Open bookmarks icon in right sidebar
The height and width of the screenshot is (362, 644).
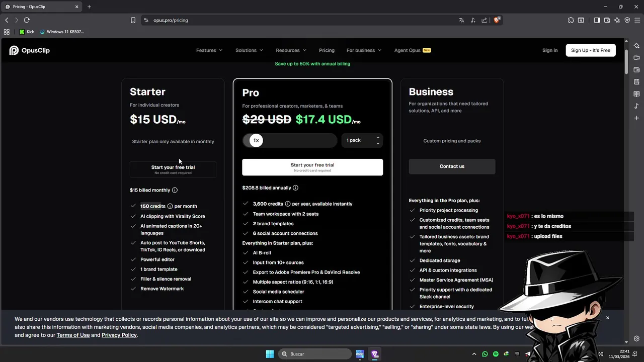(636, 82)
